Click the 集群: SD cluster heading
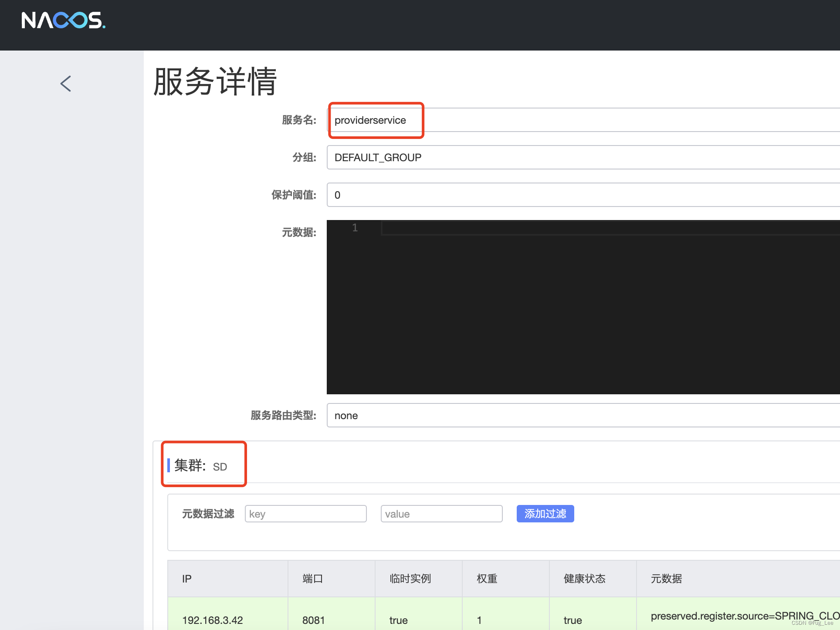840x630 pixels. point(201,466)
